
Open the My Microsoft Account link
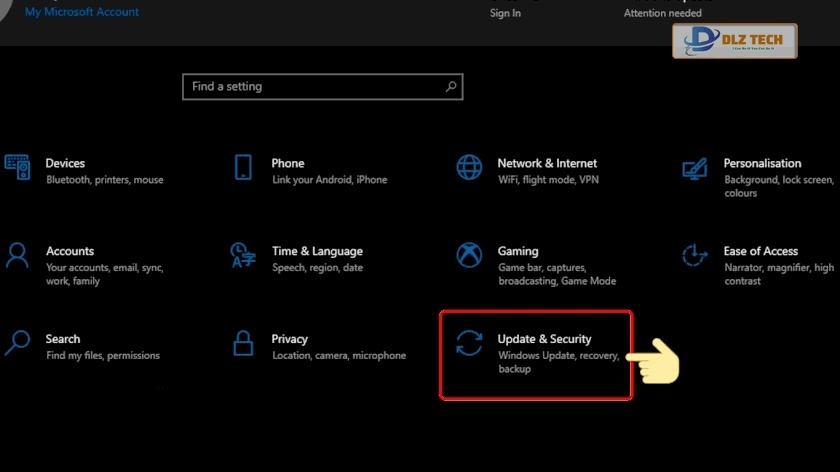click(82, 12)
